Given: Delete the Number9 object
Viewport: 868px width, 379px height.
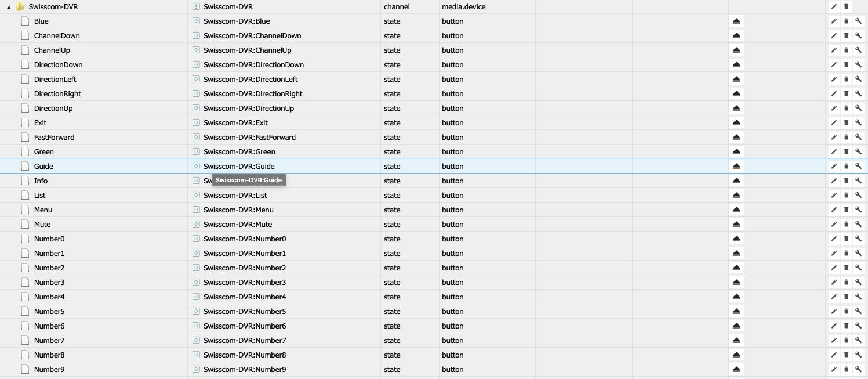Looking at the screenshot, I should pos(846,369).
